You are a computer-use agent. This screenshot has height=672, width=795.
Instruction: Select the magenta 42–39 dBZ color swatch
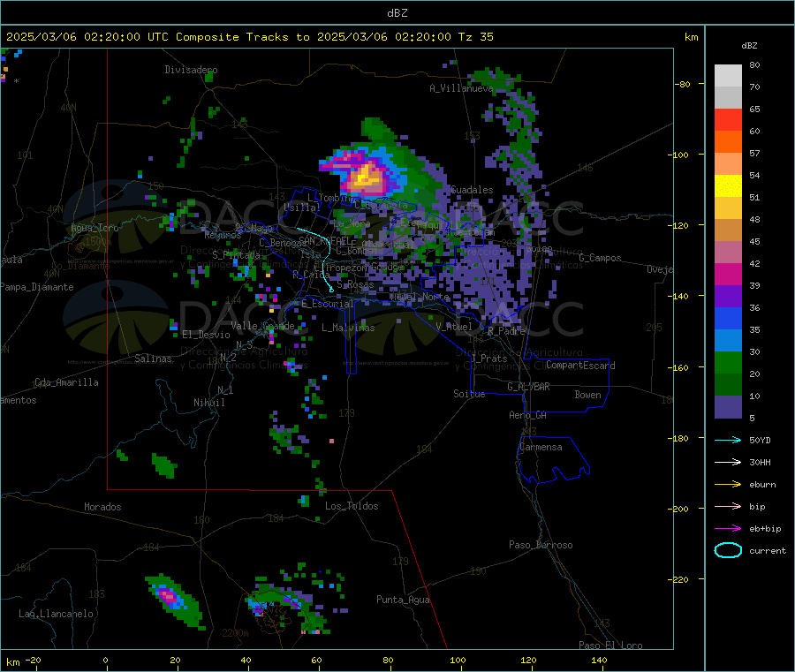pos(728,274)
